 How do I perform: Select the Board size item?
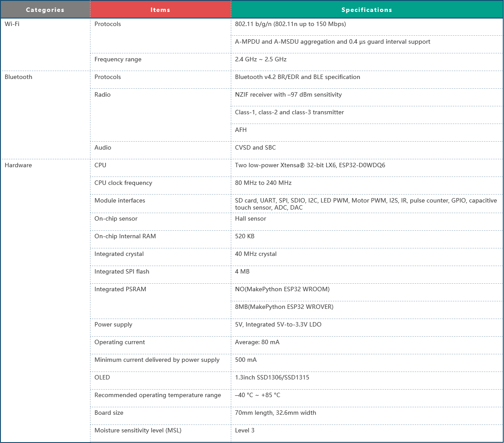coord(109,413)
